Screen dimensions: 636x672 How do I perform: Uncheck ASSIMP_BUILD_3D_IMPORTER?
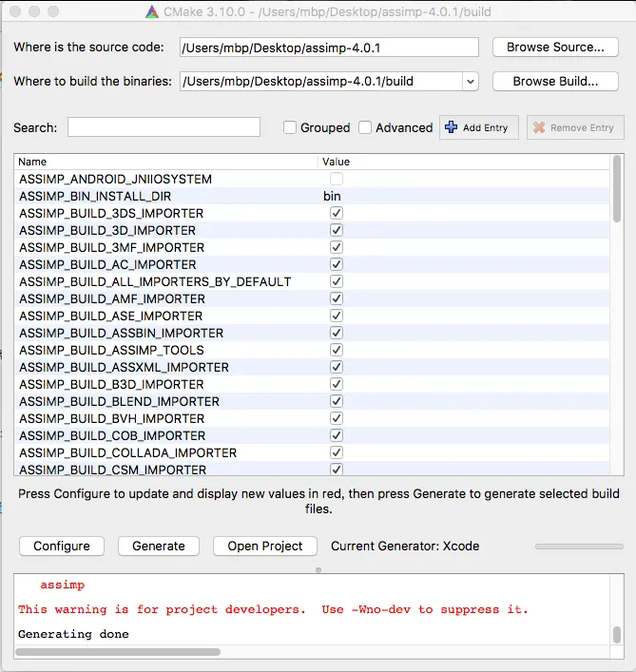point(337,230)
